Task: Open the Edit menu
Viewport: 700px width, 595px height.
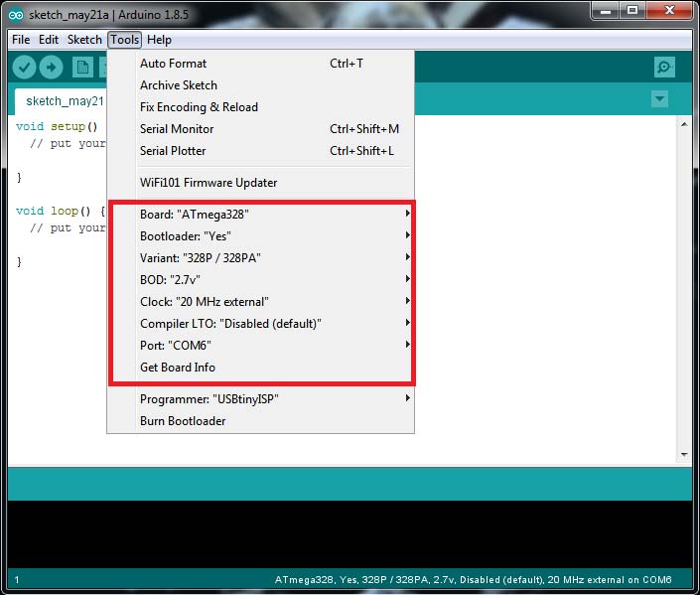Action: pyautogui.click(x=49, y=40)
